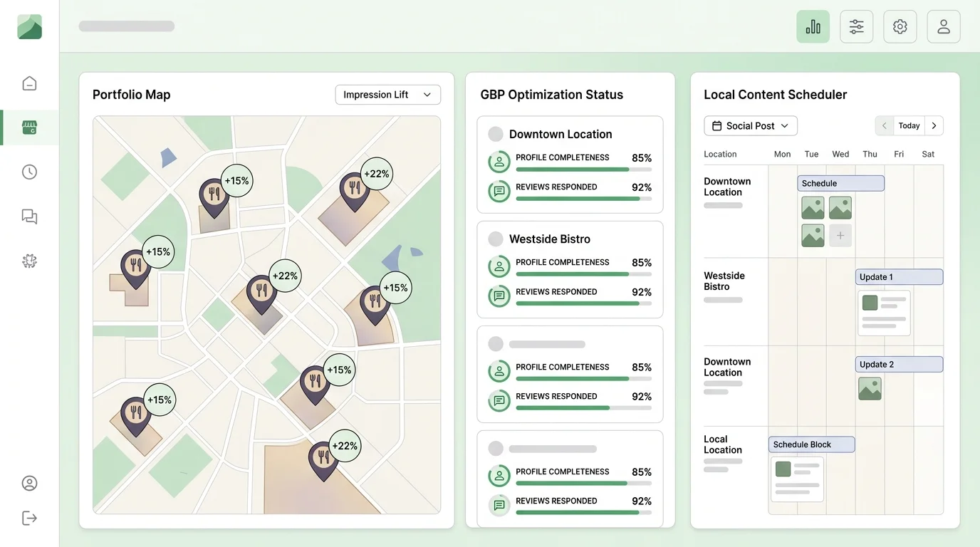Click Westside Bistro row in scheduler
This screenshot has height=547, width=980.
pos(823,302)
